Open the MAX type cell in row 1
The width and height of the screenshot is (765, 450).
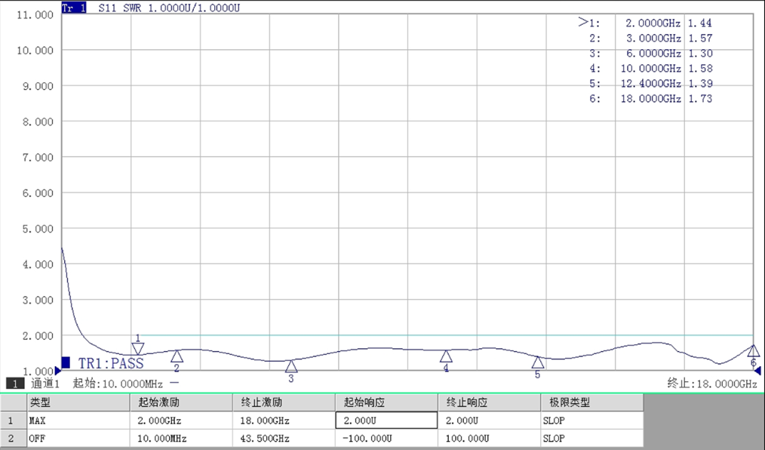(80, 421)
